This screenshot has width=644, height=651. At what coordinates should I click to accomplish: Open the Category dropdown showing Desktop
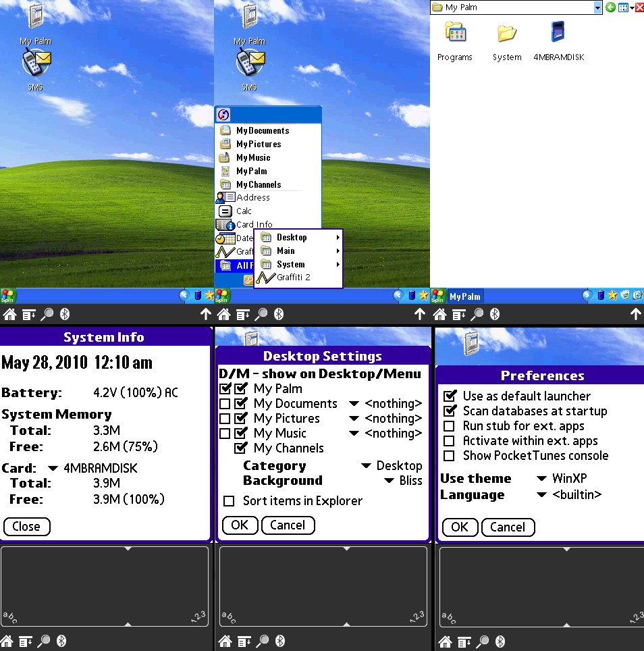click(392, 466)
